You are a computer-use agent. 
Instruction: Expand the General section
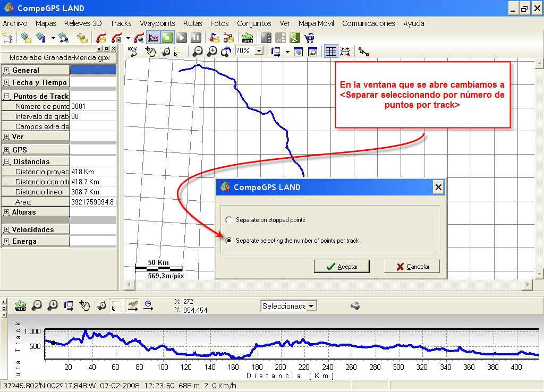click(6, 70)
